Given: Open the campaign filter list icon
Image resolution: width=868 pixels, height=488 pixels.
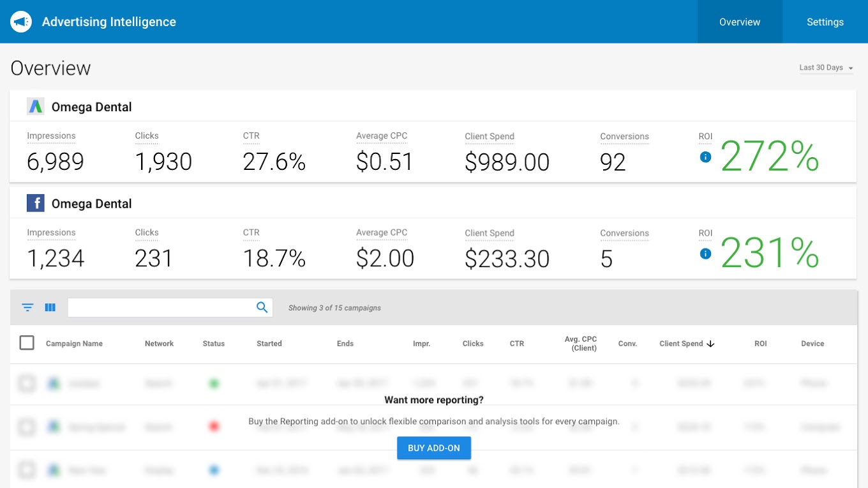Looking at the screenshot, I should (x=27, y=307).
